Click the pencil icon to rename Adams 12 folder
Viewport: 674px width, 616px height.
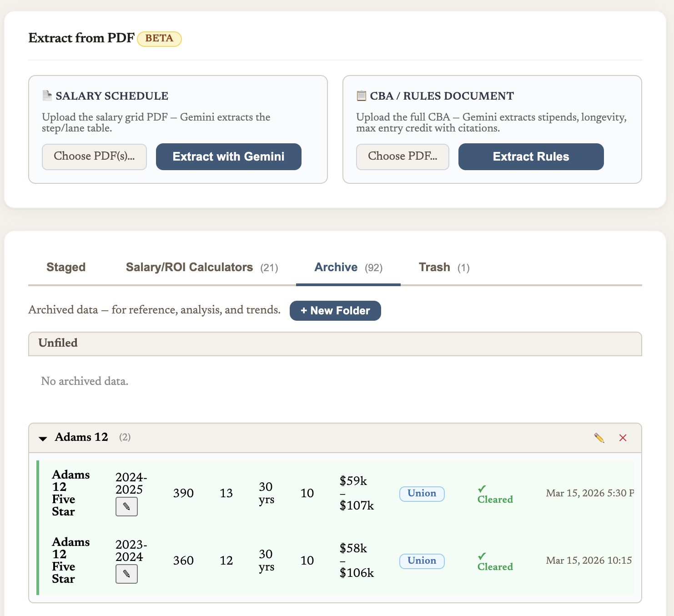[x=599, y=438]
